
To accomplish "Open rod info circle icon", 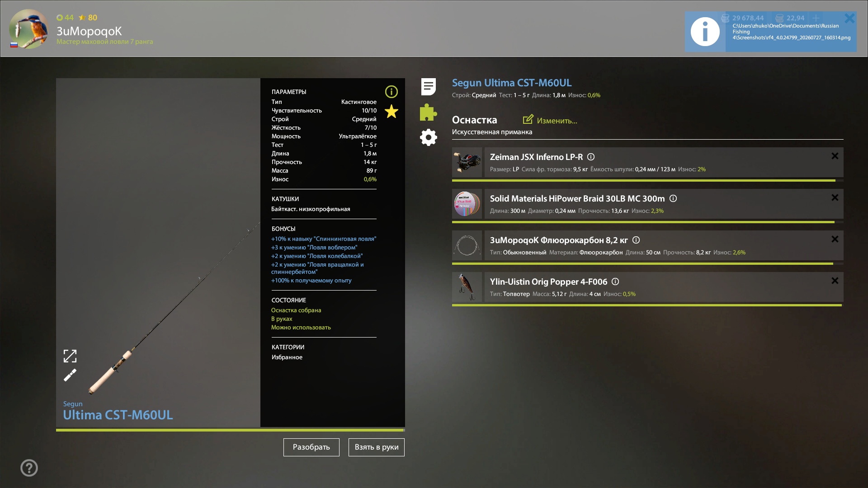I will [x=392, y=92].
